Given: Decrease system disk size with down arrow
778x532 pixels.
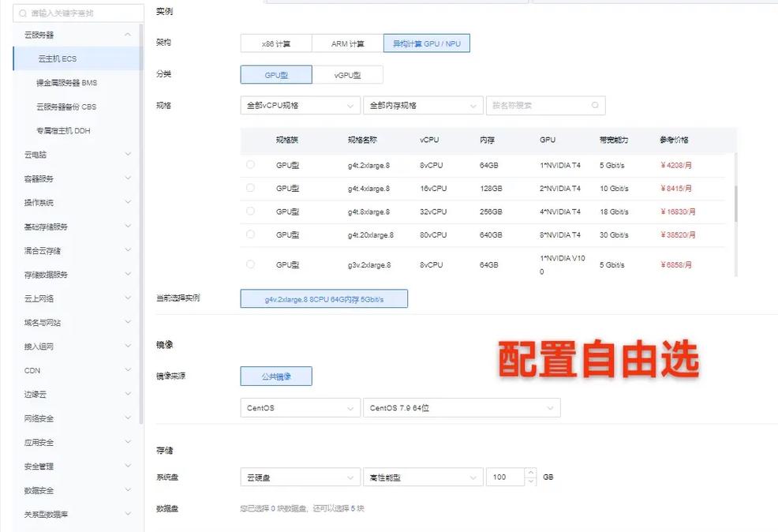Looking at the screenshot, I should tap(530, 481).
